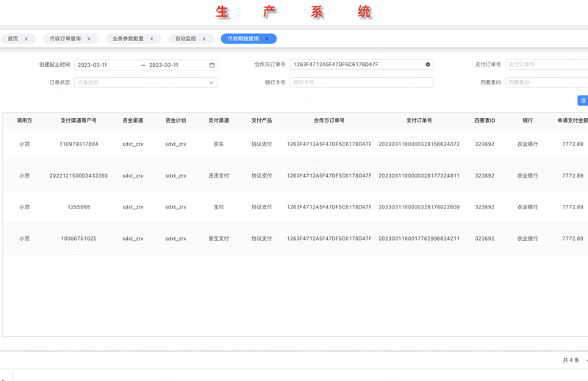Viewport: 588px width, 381px height.
Task: Click the 京东 payment channel cell
Action: click(218, 144)
